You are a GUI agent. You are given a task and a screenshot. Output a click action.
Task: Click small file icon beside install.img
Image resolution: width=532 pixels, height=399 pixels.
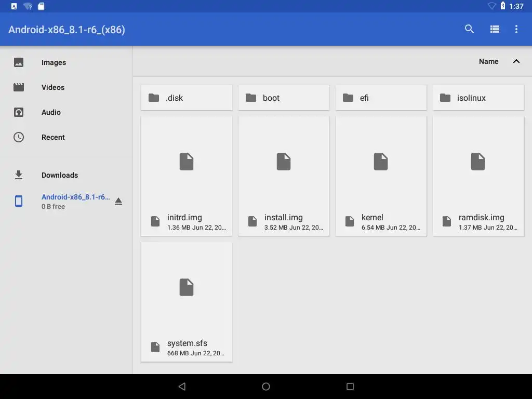(252, 221)
